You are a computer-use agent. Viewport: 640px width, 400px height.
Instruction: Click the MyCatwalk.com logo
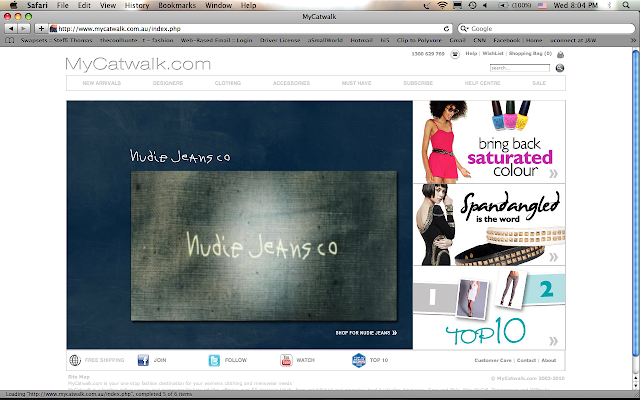point(138,64)
